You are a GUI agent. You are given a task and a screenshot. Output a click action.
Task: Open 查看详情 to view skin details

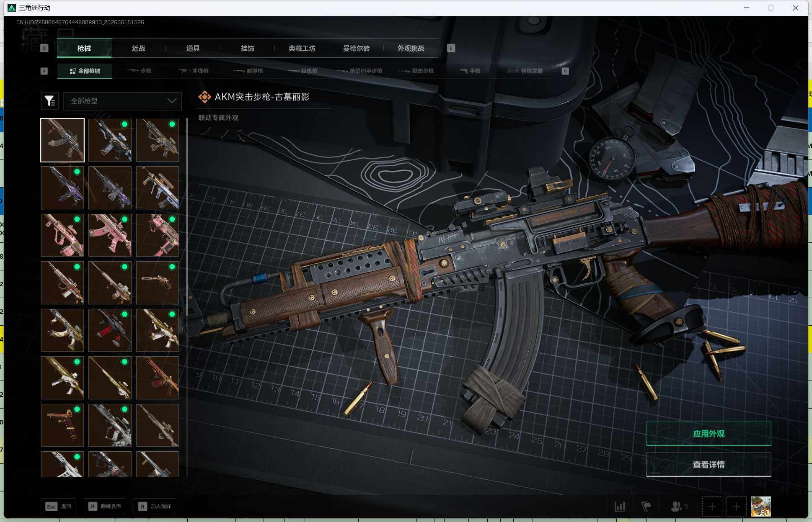[x=709, y=465]
